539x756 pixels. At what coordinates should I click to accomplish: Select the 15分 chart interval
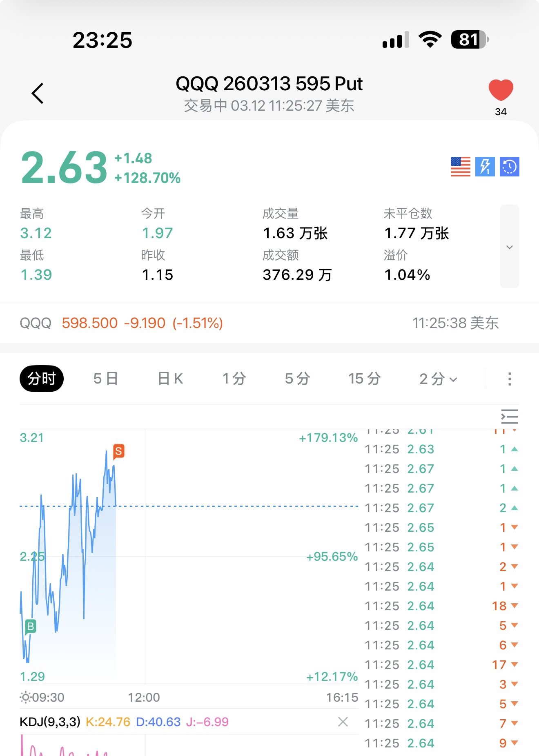click(x=364, y=379)
